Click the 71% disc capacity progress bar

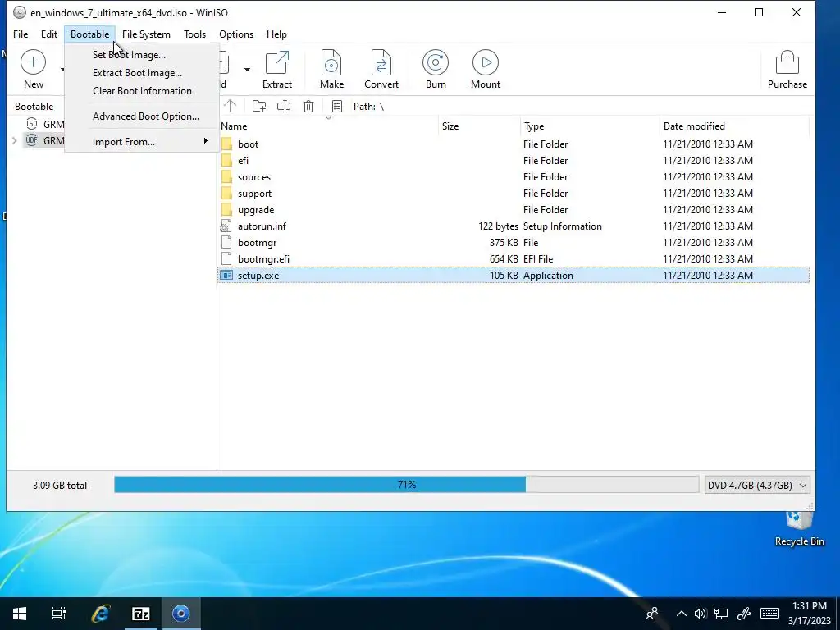coord(406,485)
